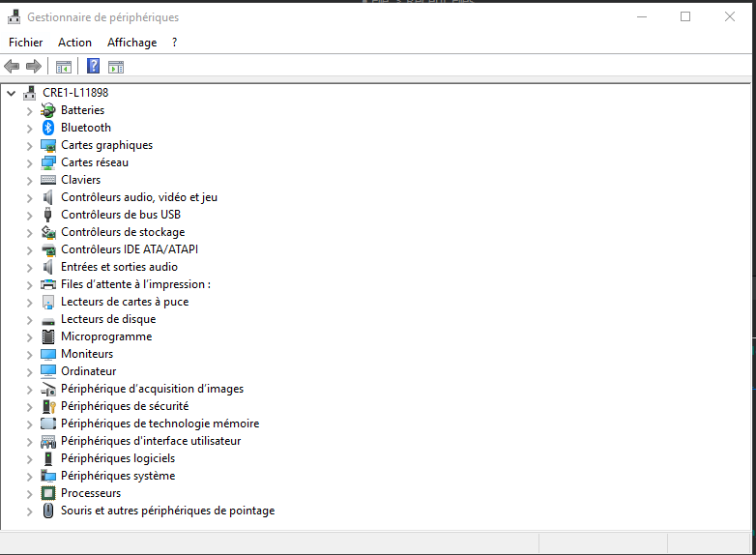Collapse the CRE1-L11898 root node

[11, 93]
